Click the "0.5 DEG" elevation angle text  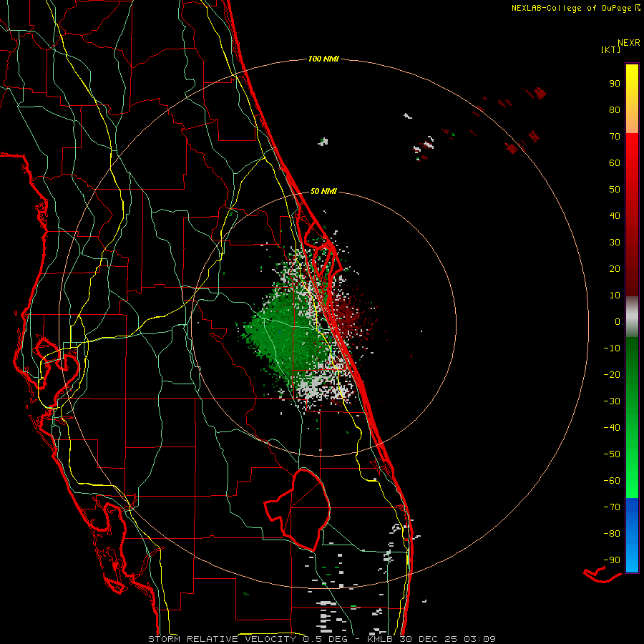tap(326, 639)
